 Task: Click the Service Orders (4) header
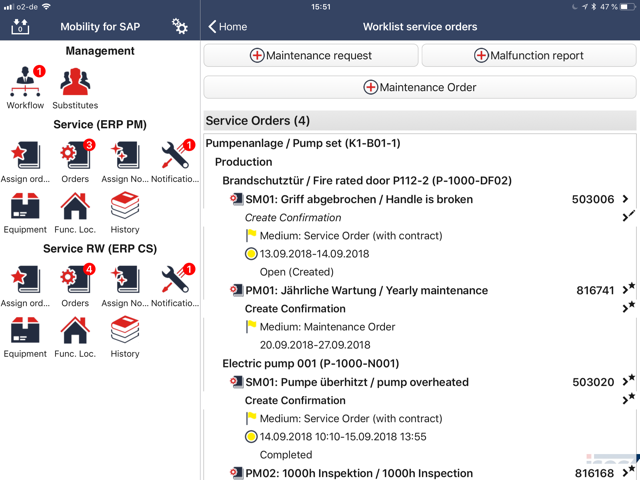coord(420,120)
